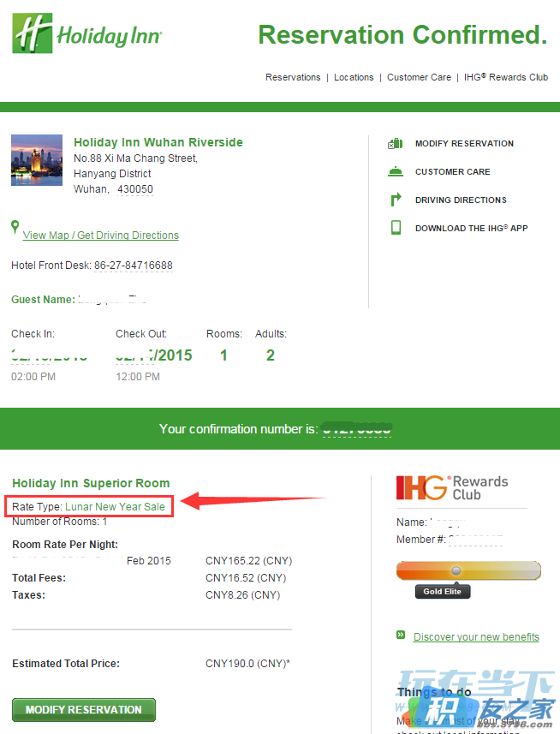Image resolution: width=560 pixels, height=734 pixels.
Task: Open the Locations nav link
Action: [x=354, y=77]
